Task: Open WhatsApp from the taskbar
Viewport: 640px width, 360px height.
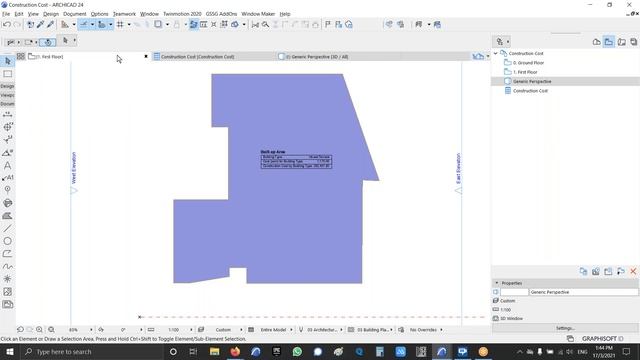Action: [x=297, y=352]
